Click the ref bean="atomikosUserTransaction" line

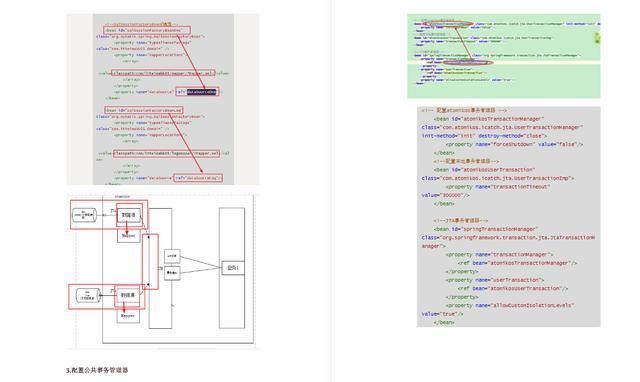tap(513, 289)
